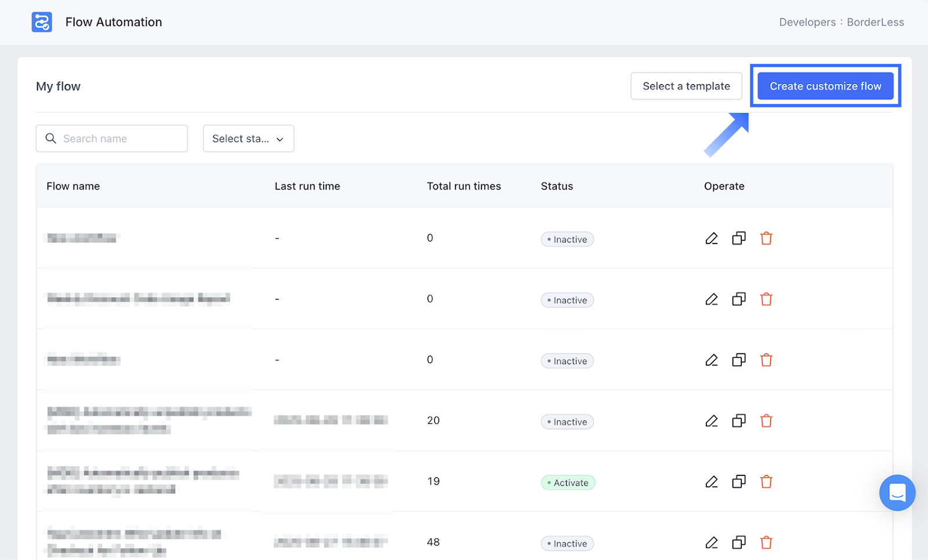Screen dimensions: 928x560
Task: Click the Flow Automation logo icon
Action: pos(42,22)
